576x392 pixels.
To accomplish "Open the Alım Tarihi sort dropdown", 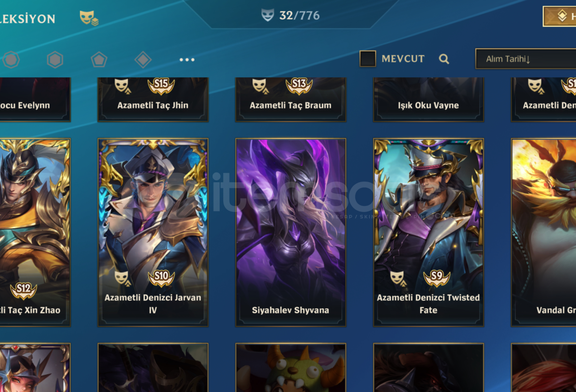I will tap(526, 59).
